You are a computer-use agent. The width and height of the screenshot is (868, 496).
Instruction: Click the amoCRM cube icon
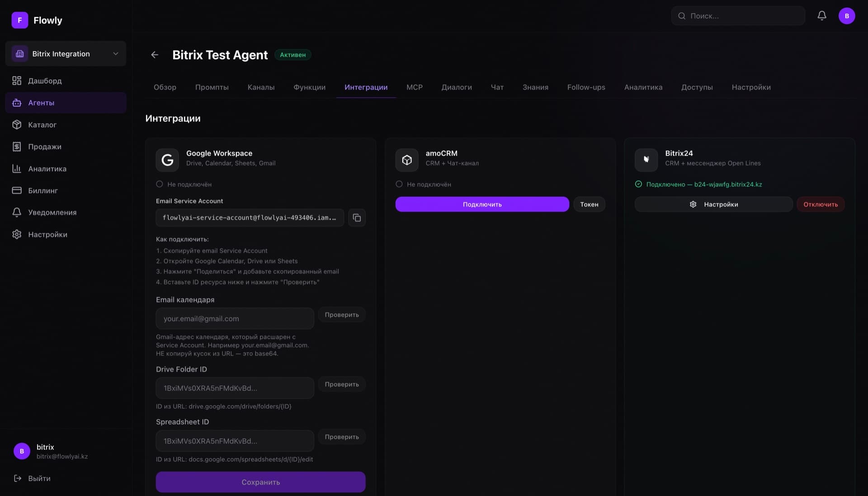click(407, 160)
